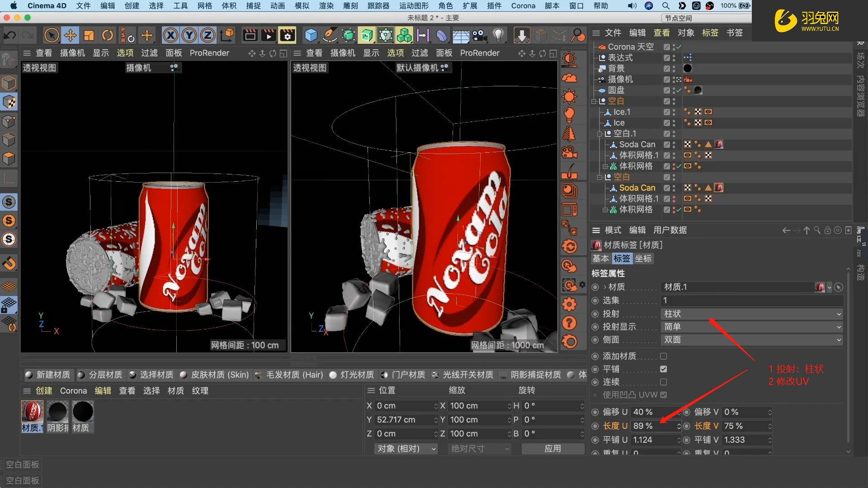Enable the 连续 checkbox
Viewport: 868px width, 488px height.
pyautogui.click(x=663, y=382)
